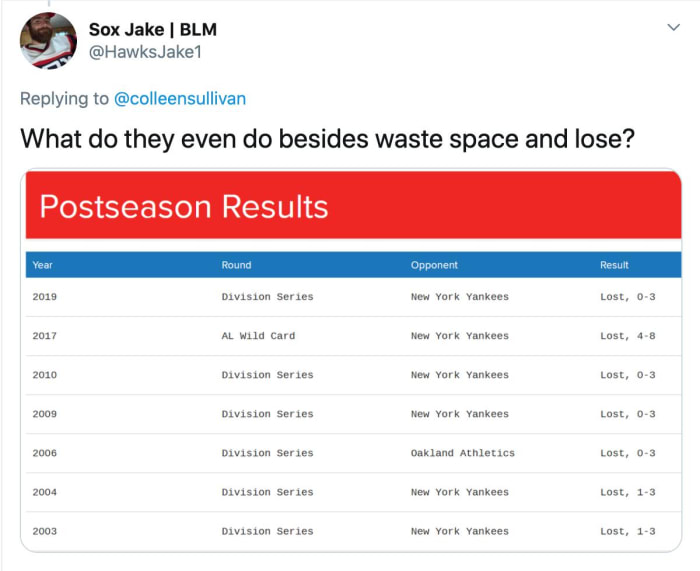Click the 2010 year cell
The image size is (700, 571).
point(45,375)
